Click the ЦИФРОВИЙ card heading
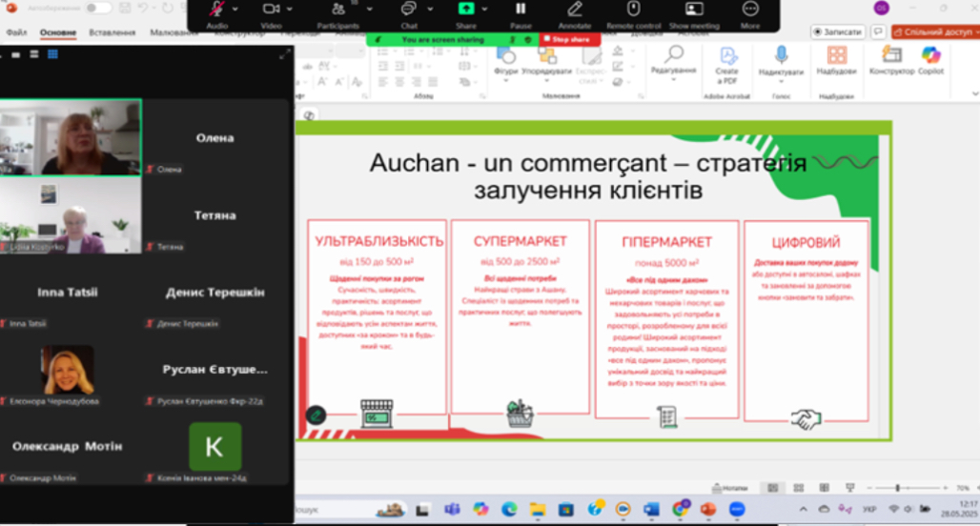 point(806,242)
